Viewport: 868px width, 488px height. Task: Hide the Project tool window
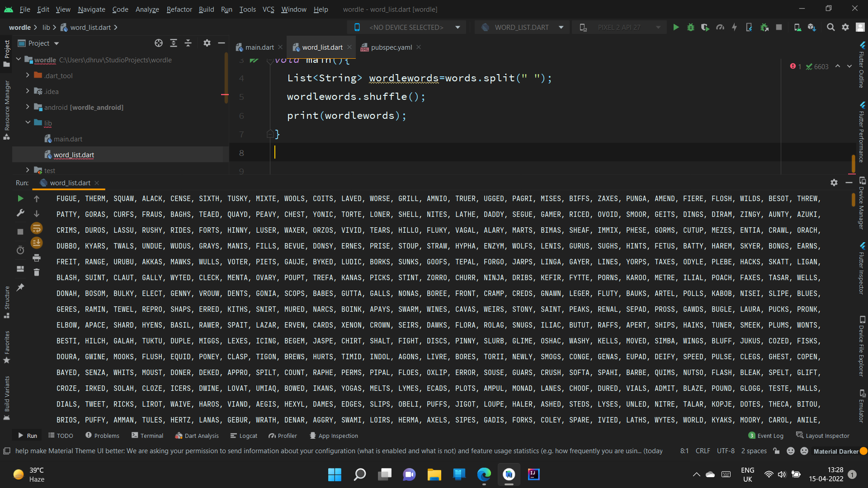point(222,43)
